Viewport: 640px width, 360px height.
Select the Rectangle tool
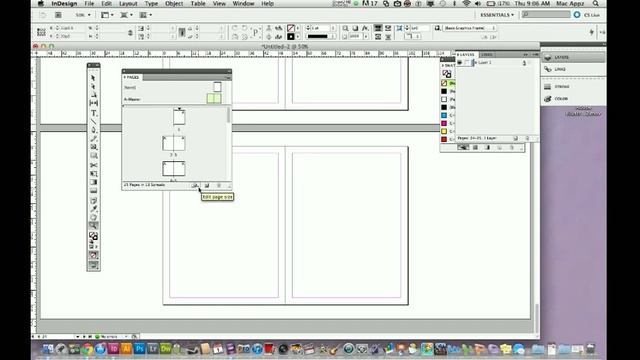coord(93,156)
